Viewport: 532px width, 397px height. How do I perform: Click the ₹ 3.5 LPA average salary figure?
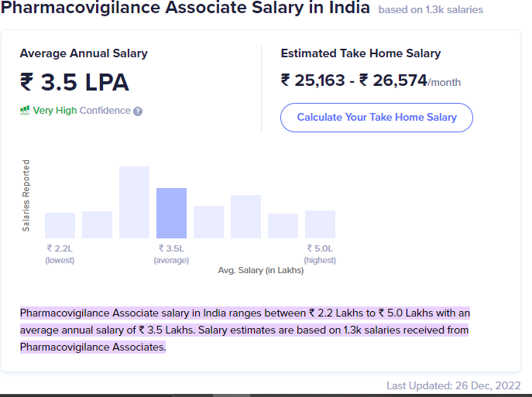pos(74,82)
